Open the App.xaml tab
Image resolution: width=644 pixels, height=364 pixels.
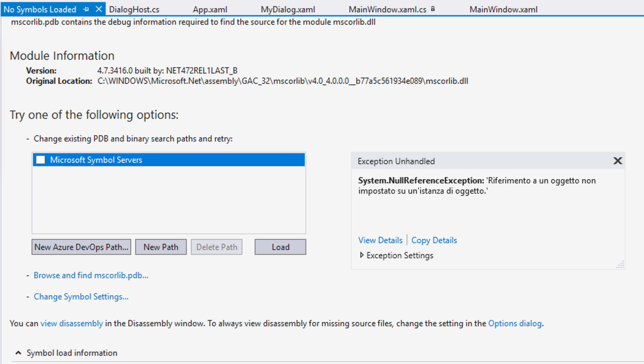coord(210,9)
